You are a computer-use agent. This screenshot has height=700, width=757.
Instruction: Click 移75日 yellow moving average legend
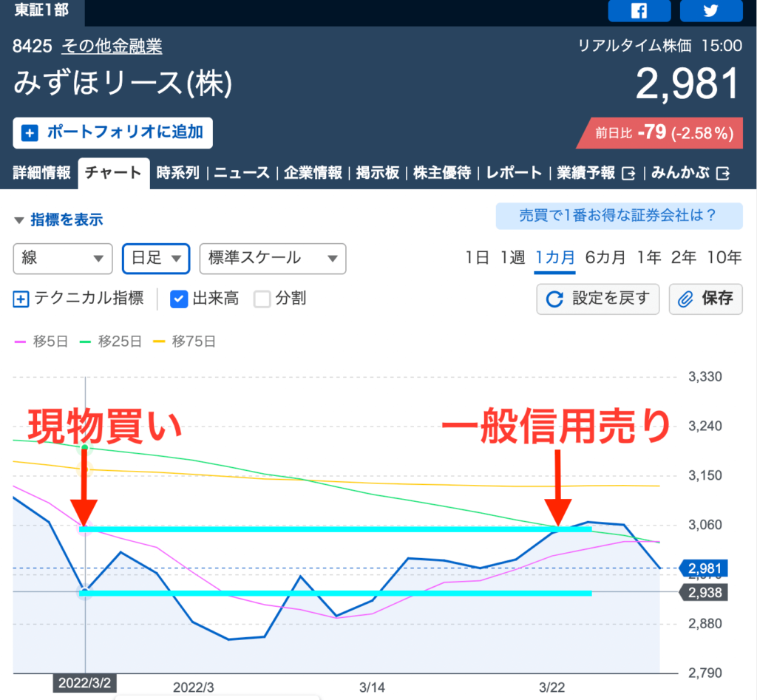184,341
